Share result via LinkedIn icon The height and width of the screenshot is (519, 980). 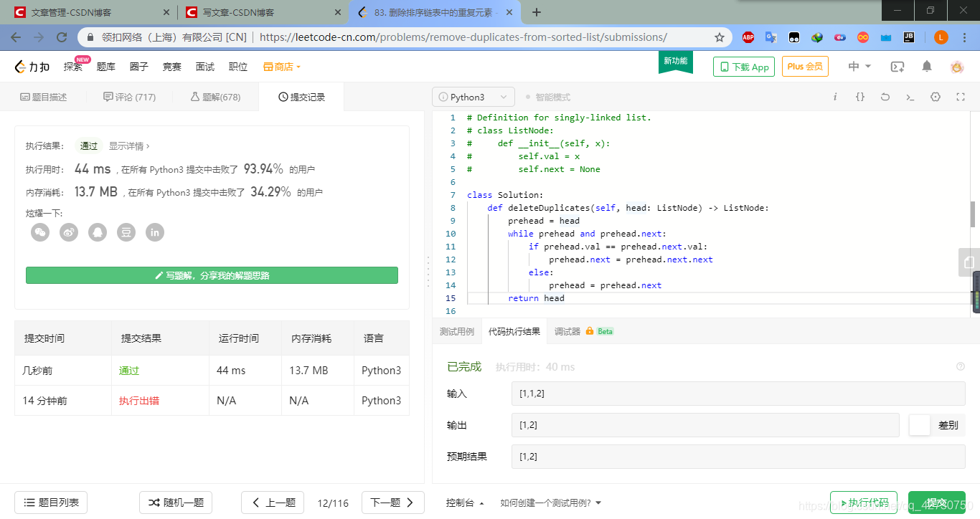coord(155,232)
